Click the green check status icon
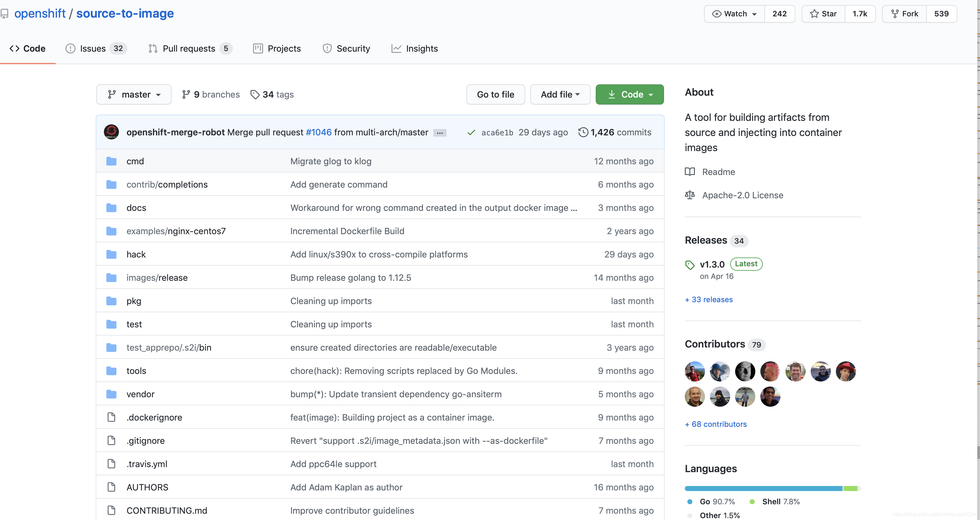The width and height of the screenshot is (980, 520). pos(471,133)
